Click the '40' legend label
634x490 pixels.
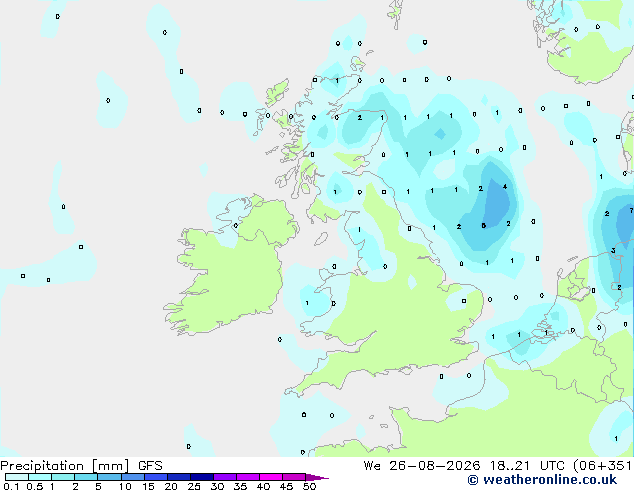point(263,486)
